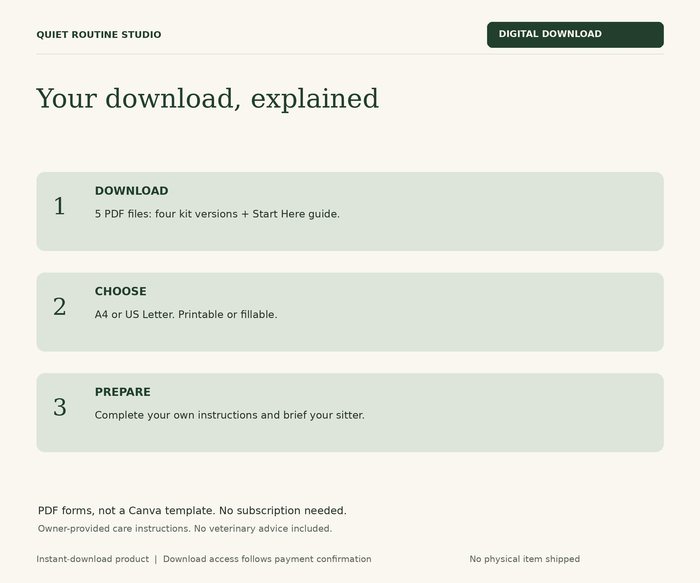
Task: Click the PREPARE step title
Action: tap(123, 392)
